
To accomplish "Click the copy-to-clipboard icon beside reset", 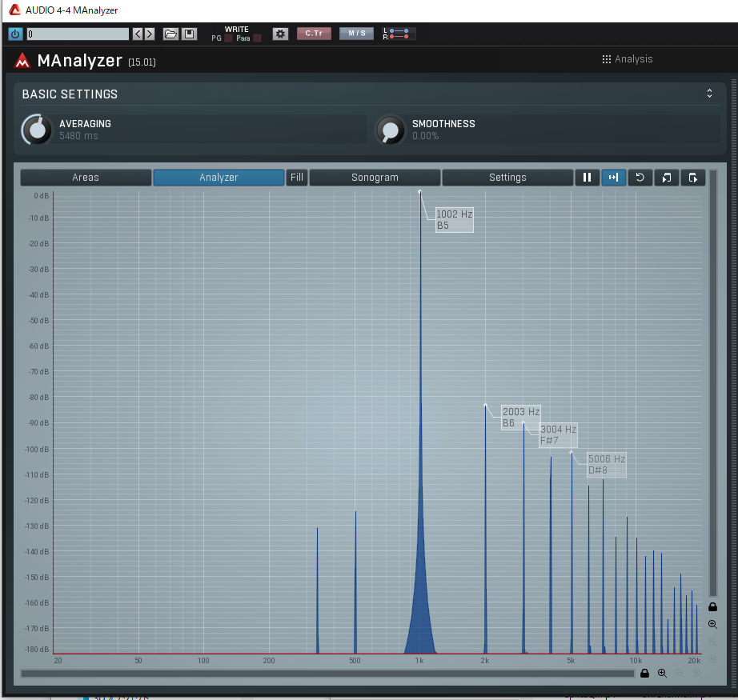I will click(x=666, y=178).
